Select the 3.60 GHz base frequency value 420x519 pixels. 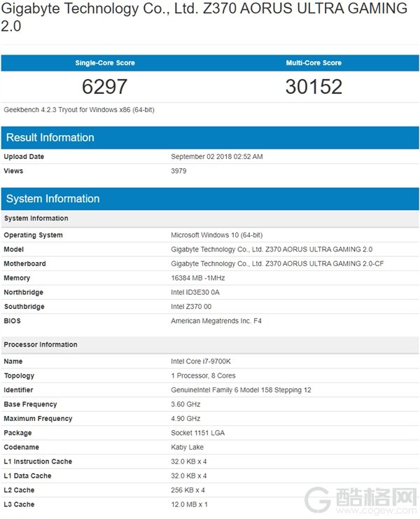click(x=185, y=404)
